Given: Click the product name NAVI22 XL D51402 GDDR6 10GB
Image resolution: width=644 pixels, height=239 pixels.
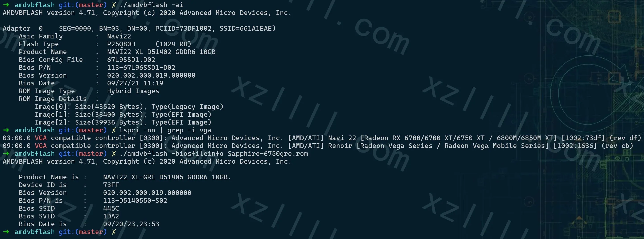Looking at the screenshot, I should point(161,52).
